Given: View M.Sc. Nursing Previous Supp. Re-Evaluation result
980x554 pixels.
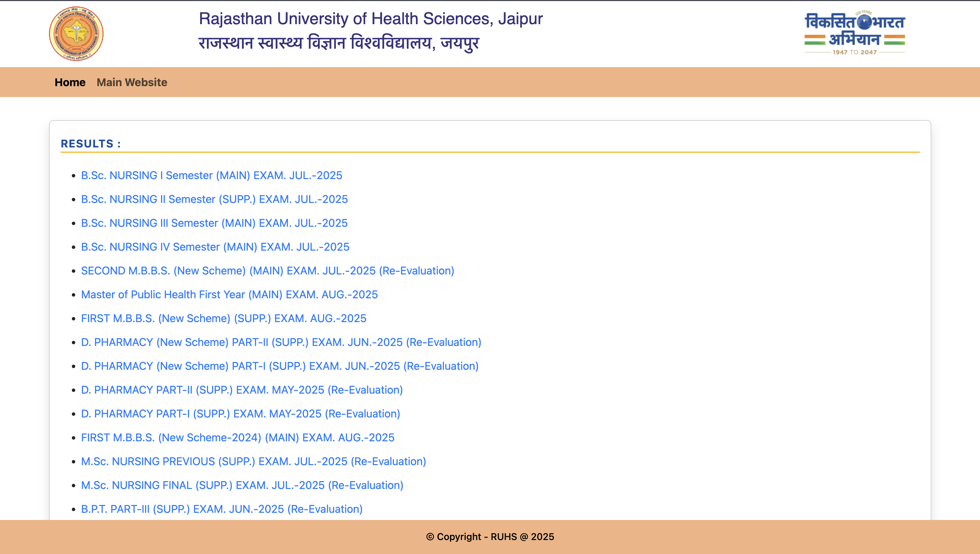Looking at the screenshot, I should coord(253,461).
